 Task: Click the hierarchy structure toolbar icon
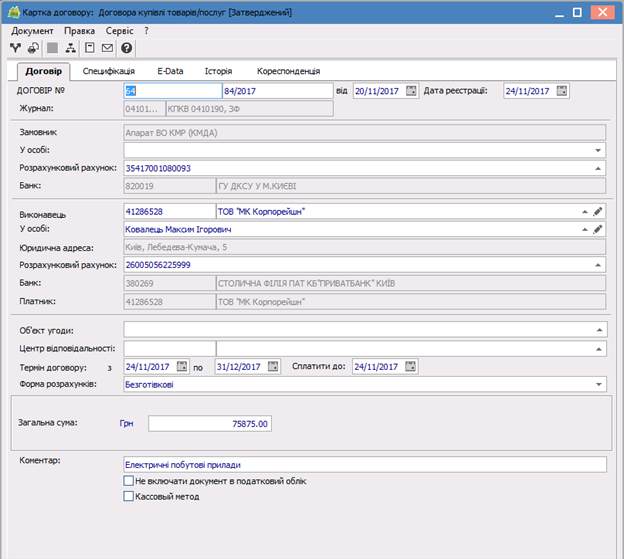point(70,48)
